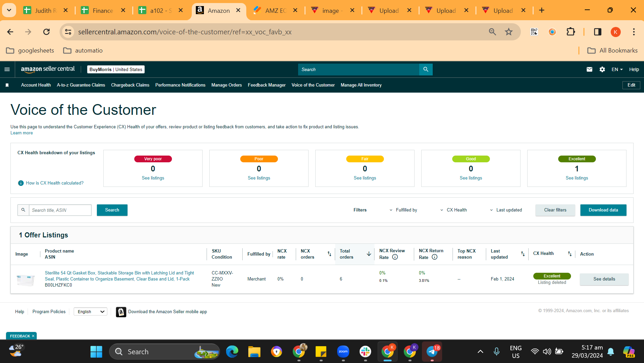The image size is (644, 363).
Task: Click the teal Search button for listings
Action: (x=112, y=210)
